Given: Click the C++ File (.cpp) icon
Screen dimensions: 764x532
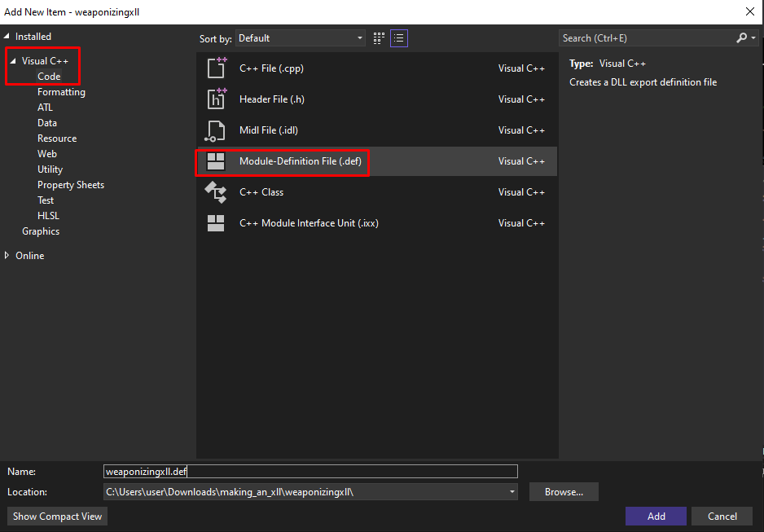Looking at the screenshot, I should point(216,68).
